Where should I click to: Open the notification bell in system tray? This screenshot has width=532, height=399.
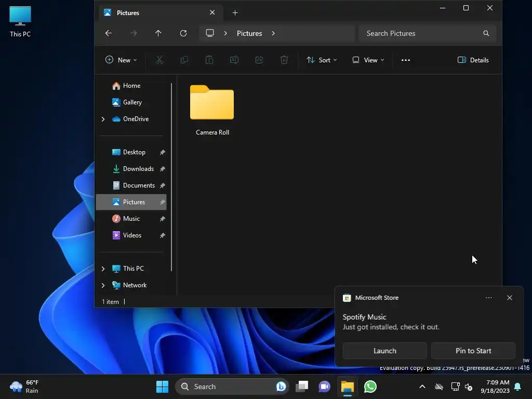coord(518,387)
